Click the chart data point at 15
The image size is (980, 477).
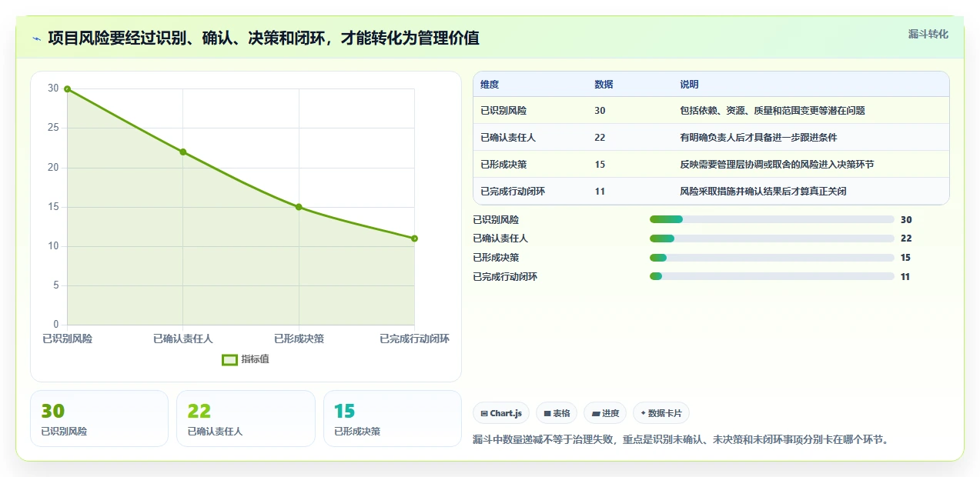pyautogui.click(x=299, y=207)
